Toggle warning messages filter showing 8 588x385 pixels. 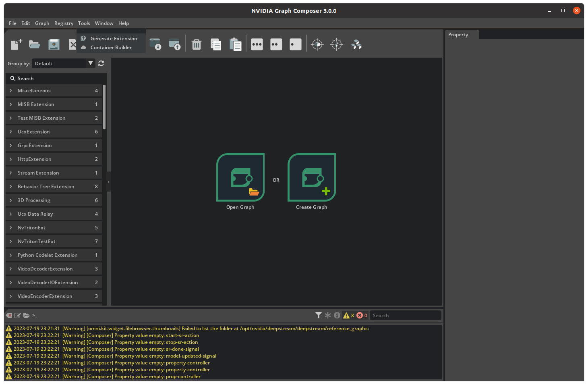(348, 315)
